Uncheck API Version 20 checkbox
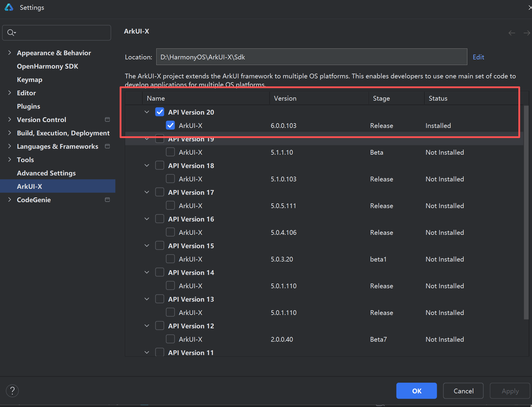 click(x=160, y=112)
